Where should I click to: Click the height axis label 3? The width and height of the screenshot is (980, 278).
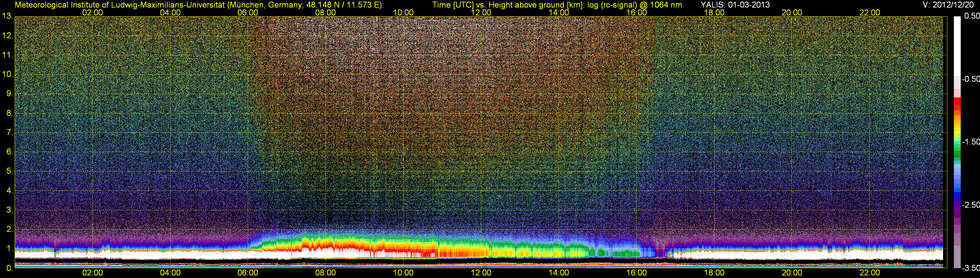[9, 210]
